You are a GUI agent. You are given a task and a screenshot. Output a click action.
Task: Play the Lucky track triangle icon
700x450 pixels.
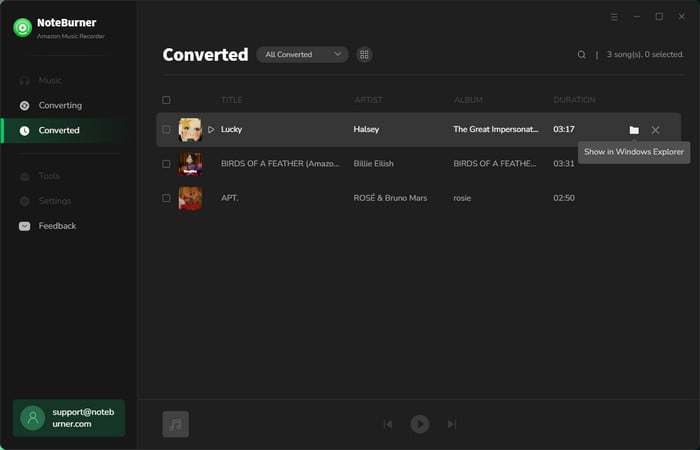pos(211,130)
